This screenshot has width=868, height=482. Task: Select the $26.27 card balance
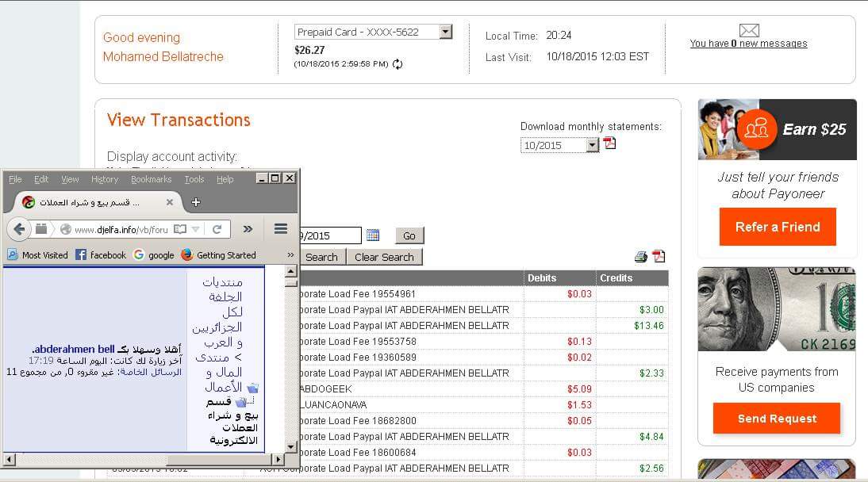(310, 51)
